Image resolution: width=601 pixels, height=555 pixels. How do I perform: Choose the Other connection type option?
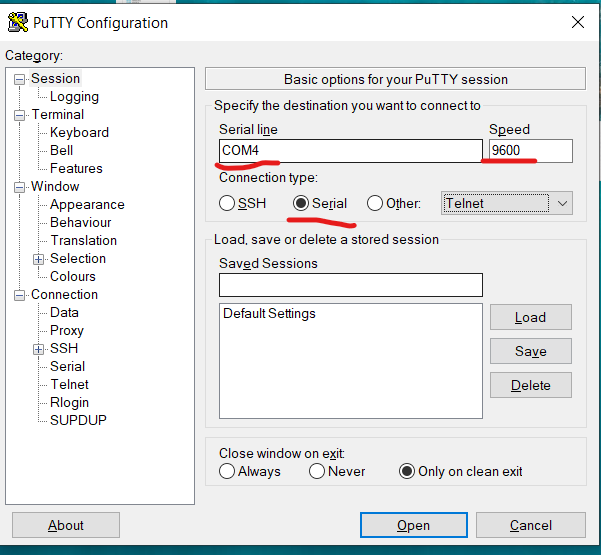click(x=375, y=203)
